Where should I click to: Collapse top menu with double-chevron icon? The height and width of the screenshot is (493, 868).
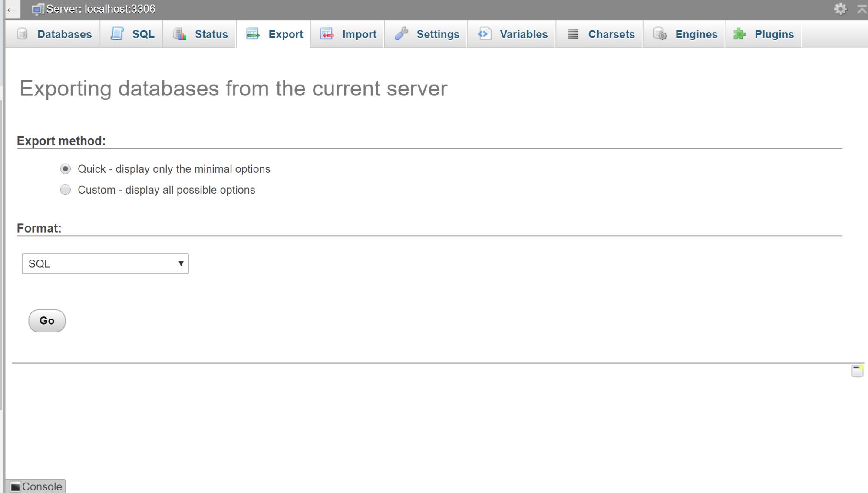click(x=862, y=9)
